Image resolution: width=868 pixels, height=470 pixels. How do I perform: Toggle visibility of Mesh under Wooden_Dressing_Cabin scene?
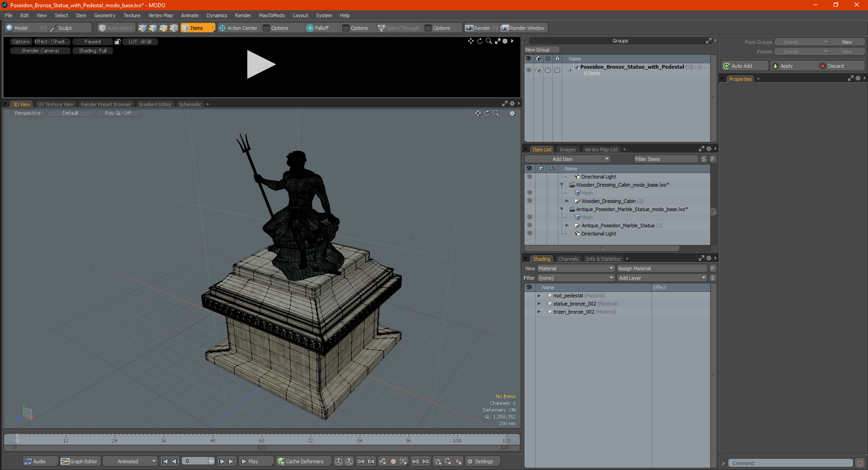tap(529, 193)
